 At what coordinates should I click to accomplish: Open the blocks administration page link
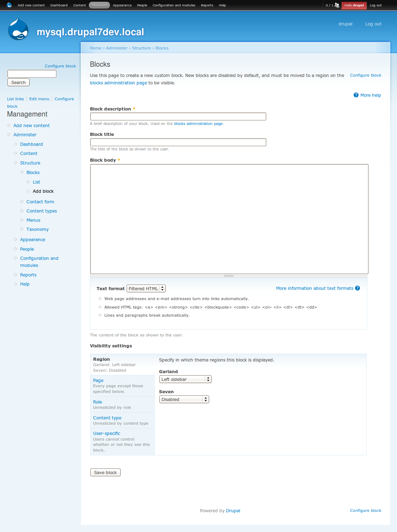118,83
